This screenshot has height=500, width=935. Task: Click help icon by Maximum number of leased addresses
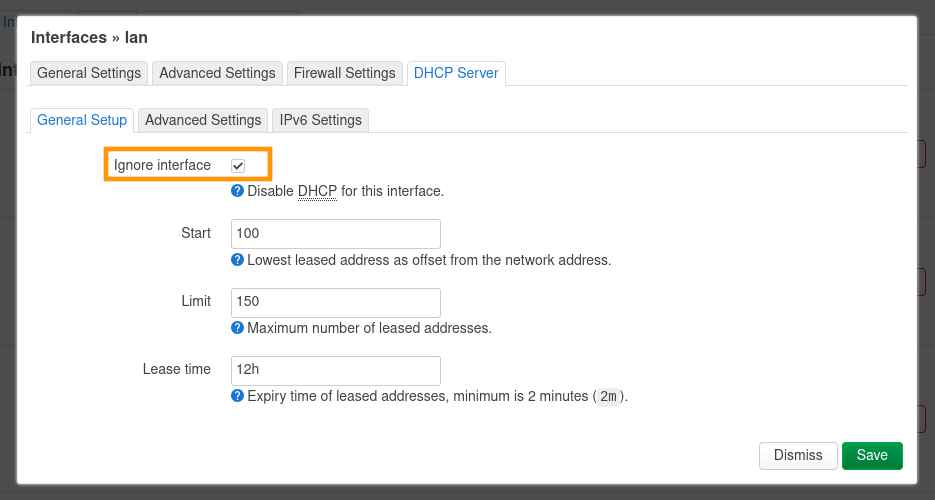[x=238, y=327]
